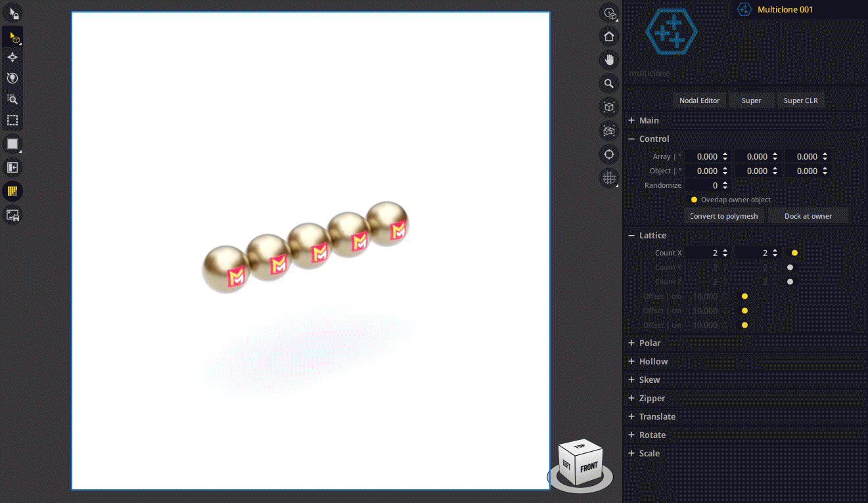Collapse the Lattice section
This screenshot has width=868, height=503.
(633, 235)
